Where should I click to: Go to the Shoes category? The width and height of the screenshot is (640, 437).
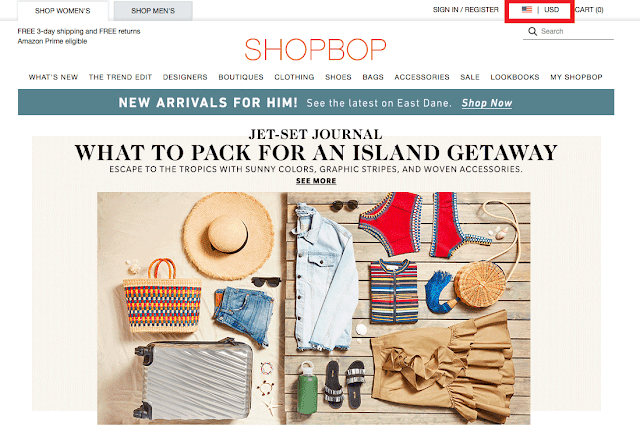[x=338, y=77]
